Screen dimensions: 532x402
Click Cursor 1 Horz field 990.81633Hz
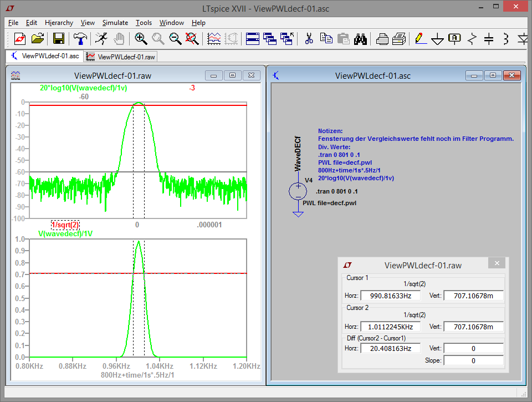pyautogui.click(x=391, y=296)
